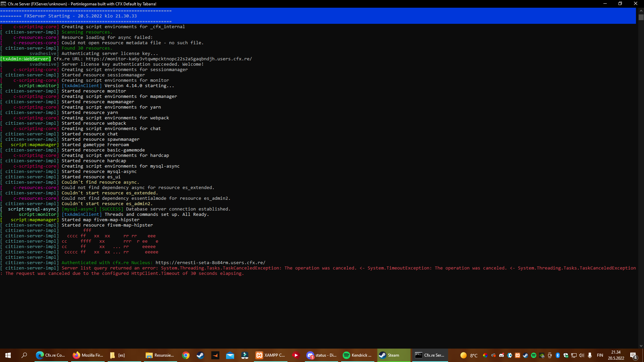Open the 8°C weather widget
Image resolution: width=644 pixels, height=362 pixels.
point(469,355)
